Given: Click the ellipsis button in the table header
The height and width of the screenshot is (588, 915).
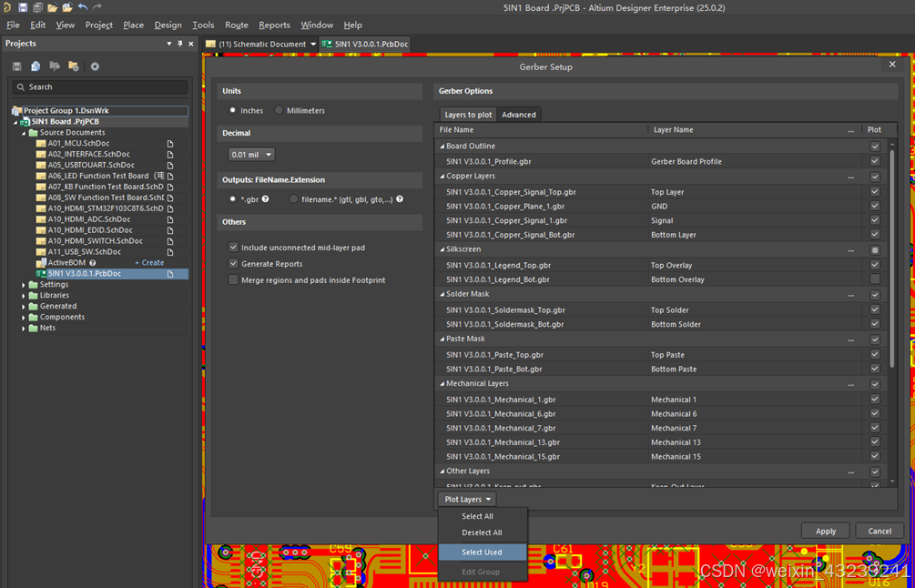Looking at the screenshot, I should click(850, 130).
